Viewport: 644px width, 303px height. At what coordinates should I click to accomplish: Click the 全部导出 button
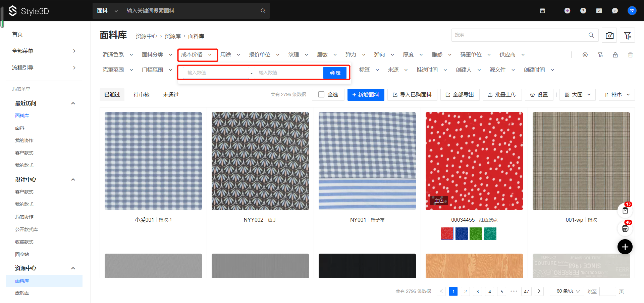460,95
